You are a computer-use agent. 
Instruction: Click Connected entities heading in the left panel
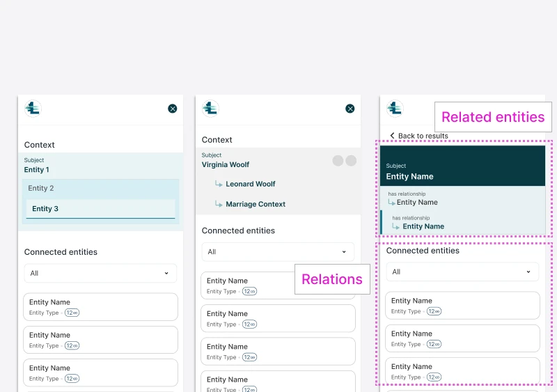61,252
